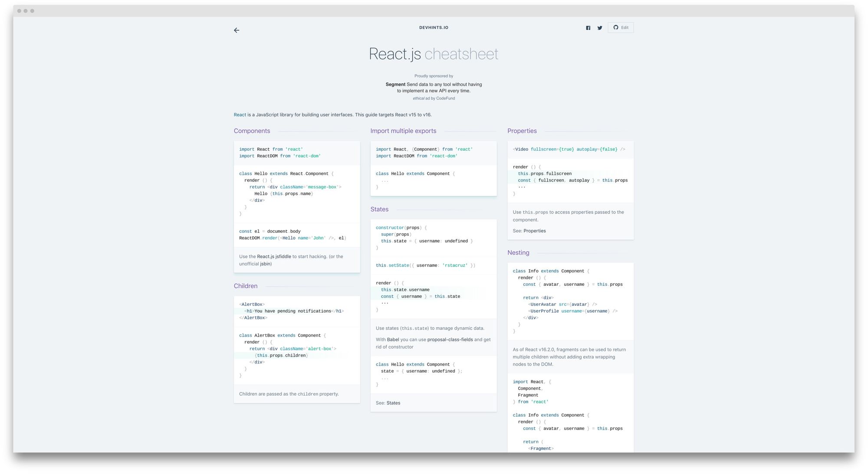Open the unofficial jsbin link
The width and height of the screenshot is (868, 476).
pyautogui.click(x=265, y=264)
